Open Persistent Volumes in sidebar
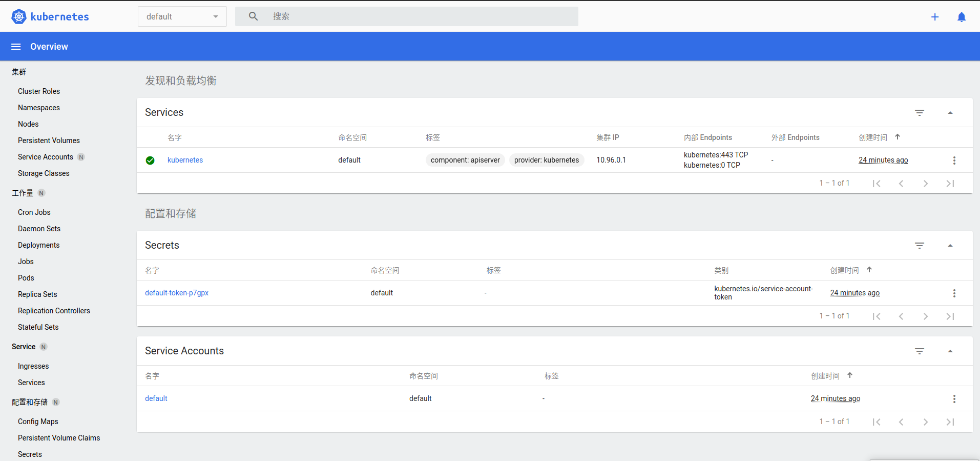Screen dimensions: 980x461 49,141
